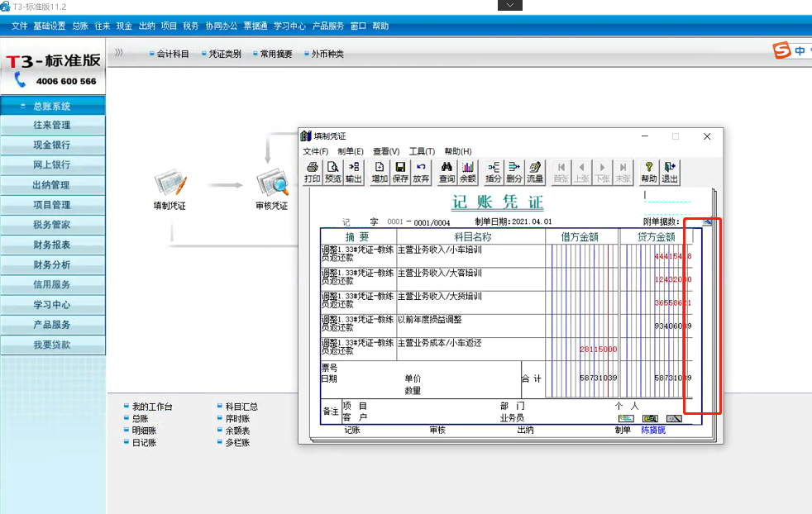Open 预览 preview in voucher toolbar
The height and width of the screenshot is (514, 812).
pos(333,173)
